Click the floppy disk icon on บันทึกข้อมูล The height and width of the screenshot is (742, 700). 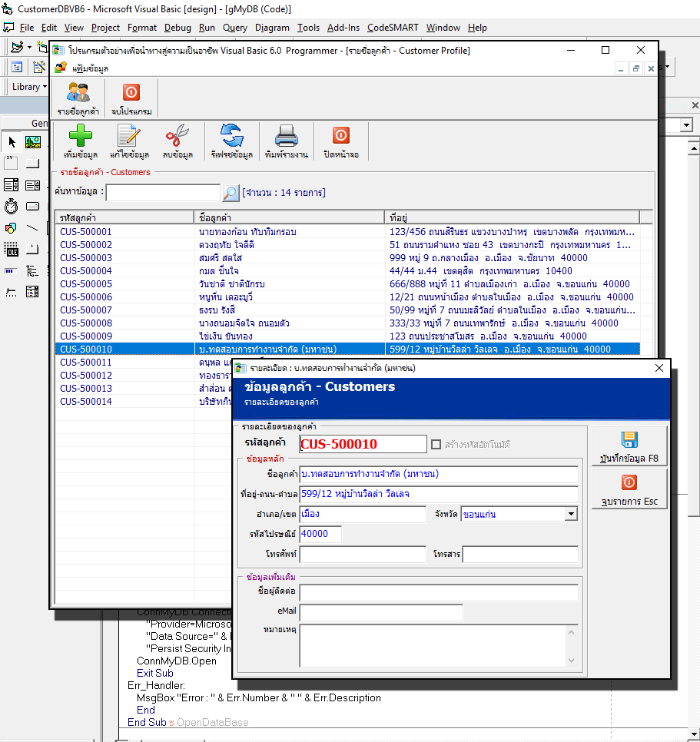629,440
